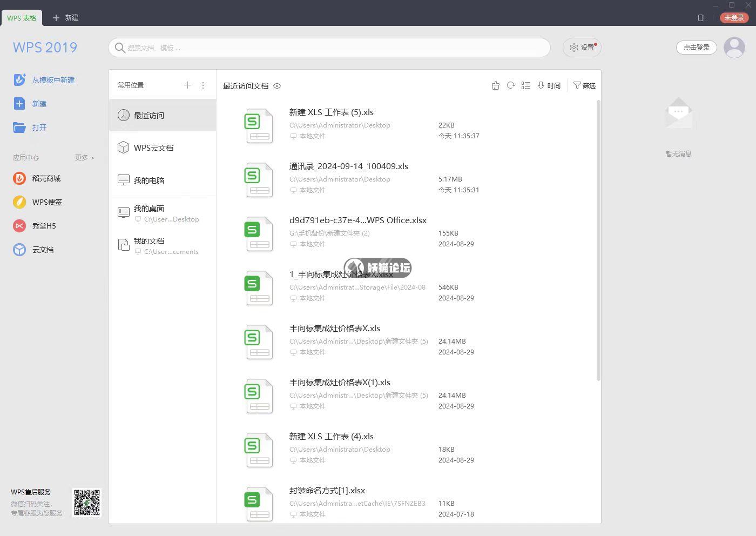756x536 pixels.
Task: Open 秀堂H5 app icon
Action: tap(19, 225)
